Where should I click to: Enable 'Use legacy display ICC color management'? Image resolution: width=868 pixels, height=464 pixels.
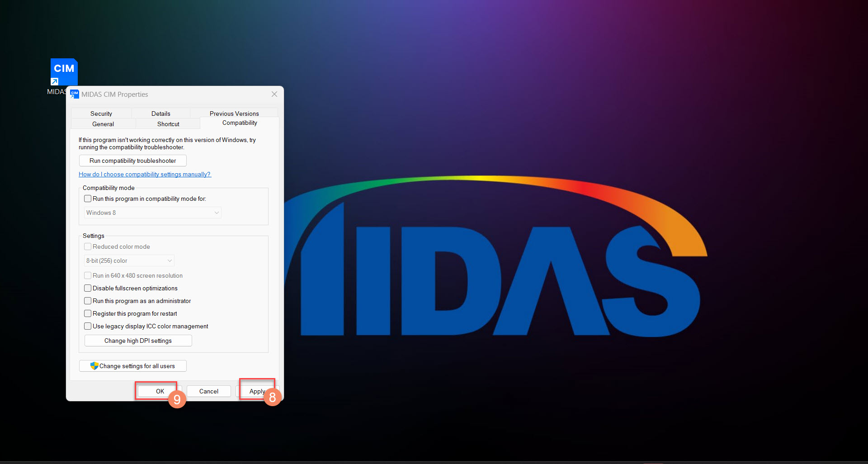pos(88,326)
